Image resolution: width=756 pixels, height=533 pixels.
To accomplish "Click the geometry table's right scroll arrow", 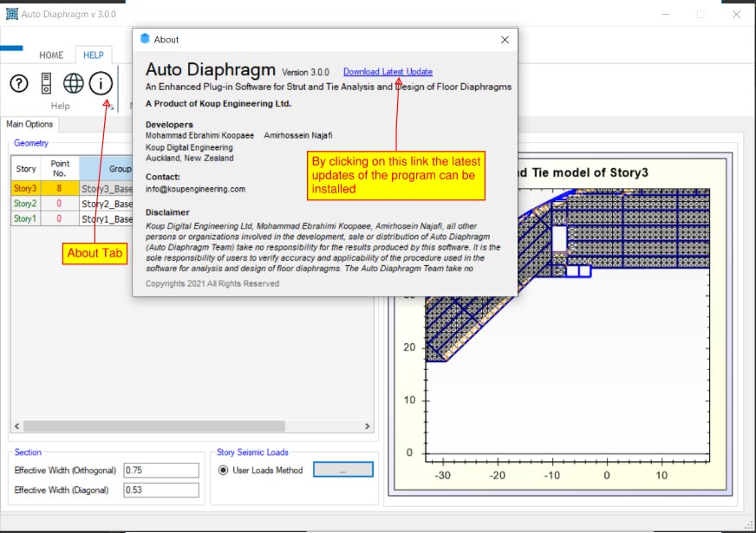I will pyautogui.click(x=368, y=426).
